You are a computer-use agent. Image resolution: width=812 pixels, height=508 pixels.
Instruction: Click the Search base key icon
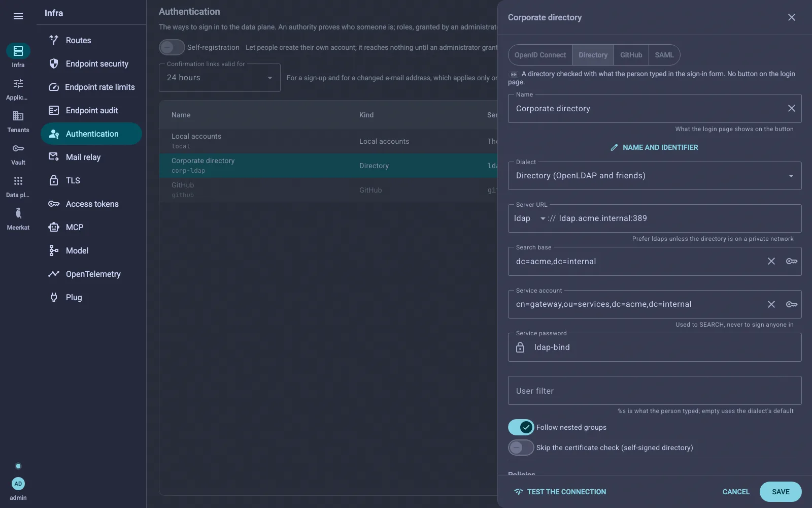click(792, 261)
